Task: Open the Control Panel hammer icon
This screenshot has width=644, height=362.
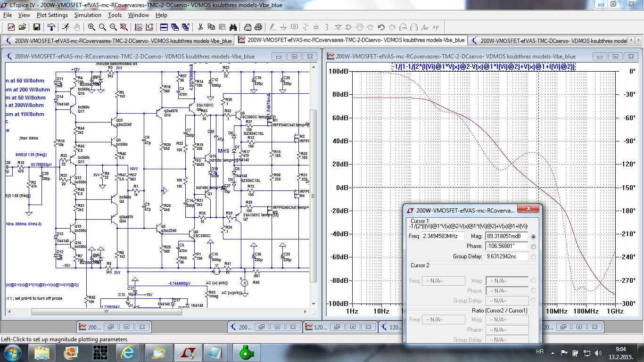Action: [51, 27]
